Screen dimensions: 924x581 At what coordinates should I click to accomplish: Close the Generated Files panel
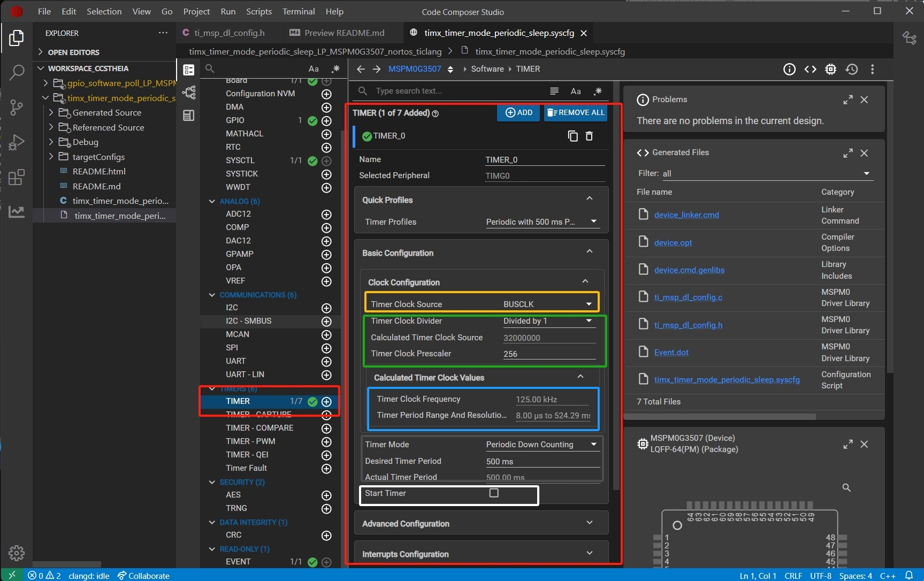point(864,153)
